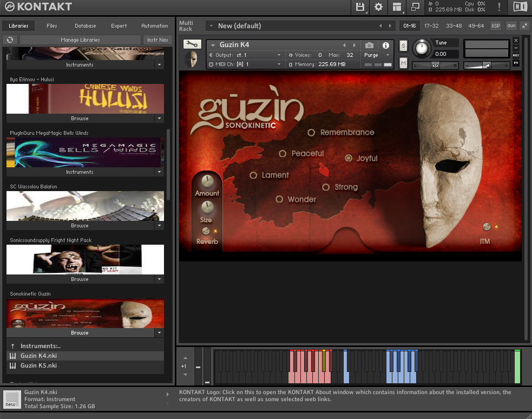Go to the previous instrument preset arrow

[x=344, y=45]
